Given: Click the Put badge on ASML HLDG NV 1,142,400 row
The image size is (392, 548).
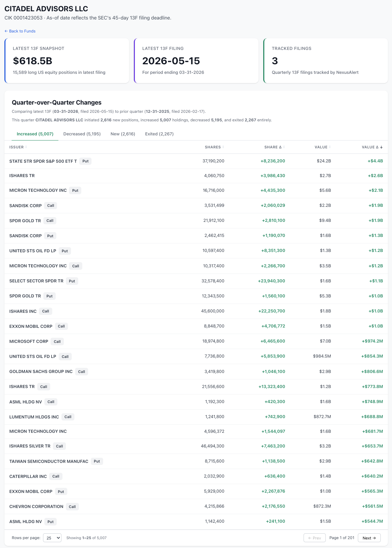Looking at the screenshot, I should (x=51, y=521).
